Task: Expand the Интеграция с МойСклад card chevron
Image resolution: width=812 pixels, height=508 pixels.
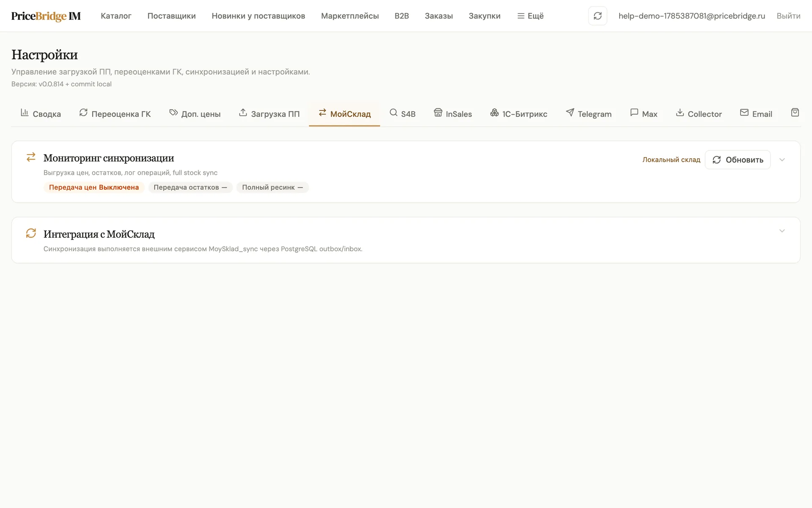Action: coord(782,231)
